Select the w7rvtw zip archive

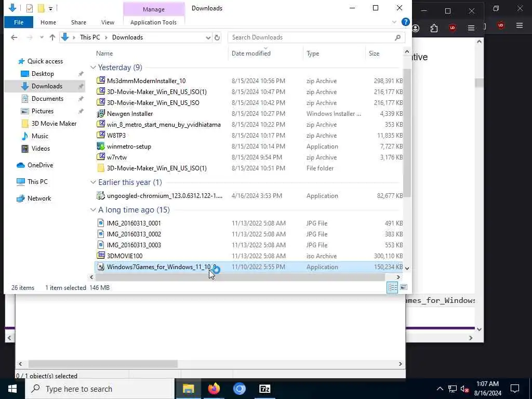pos(117,157)
